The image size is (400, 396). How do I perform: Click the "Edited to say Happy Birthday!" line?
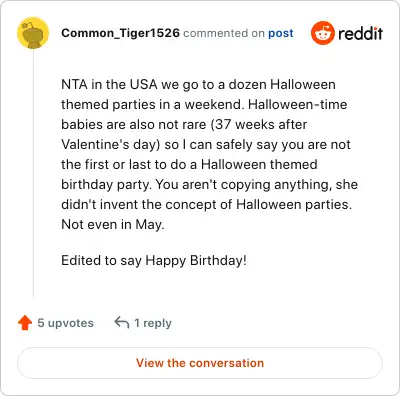(x=154, y=260)
